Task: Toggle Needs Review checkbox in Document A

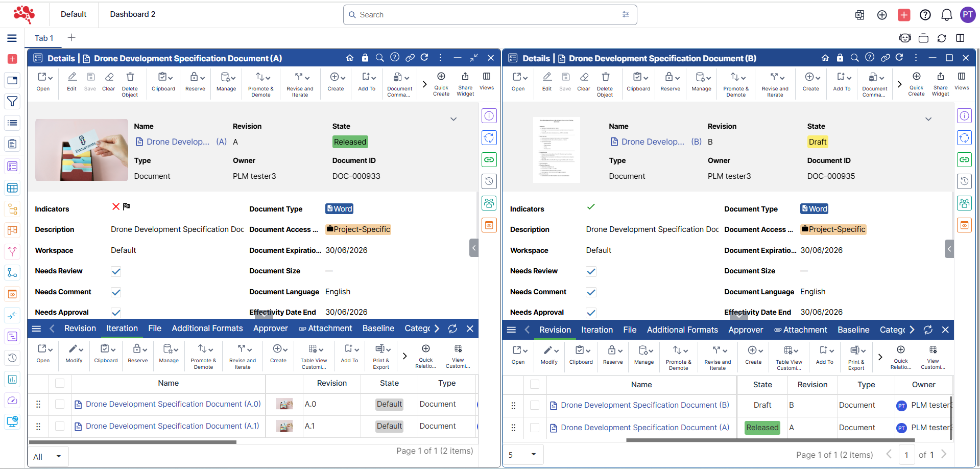Action: (x=116, y=271)
